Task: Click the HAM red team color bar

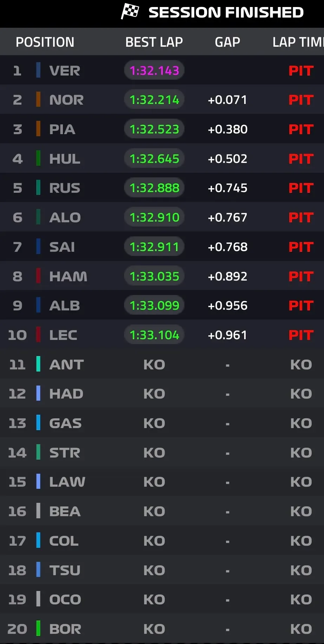Action: [x=38, y=276]
